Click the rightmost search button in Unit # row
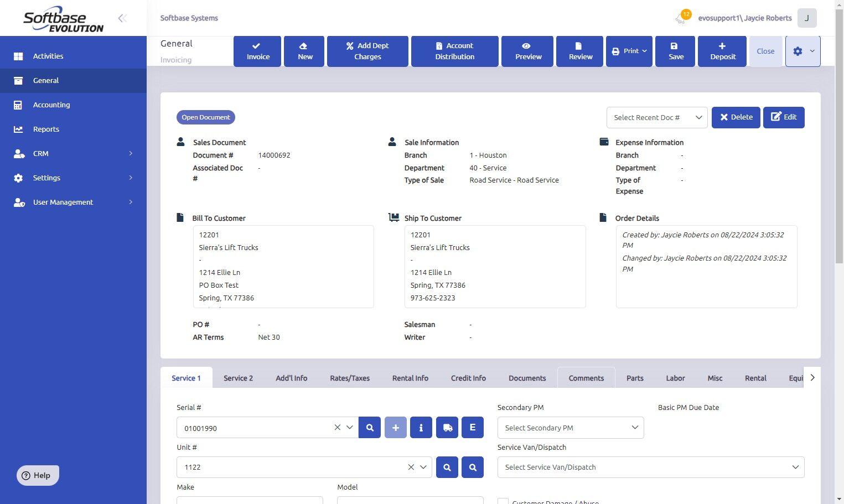Screen dimensions: 844x504 pos(473,467)
